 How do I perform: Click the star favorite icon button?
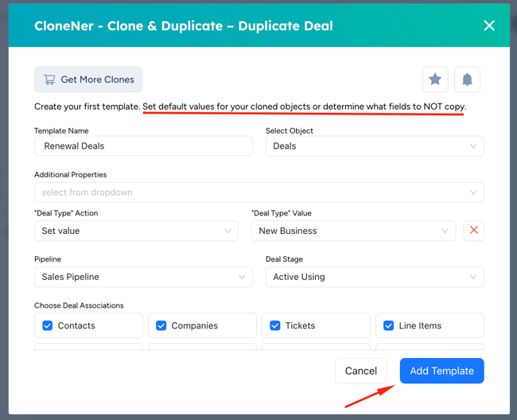point(435,80)
